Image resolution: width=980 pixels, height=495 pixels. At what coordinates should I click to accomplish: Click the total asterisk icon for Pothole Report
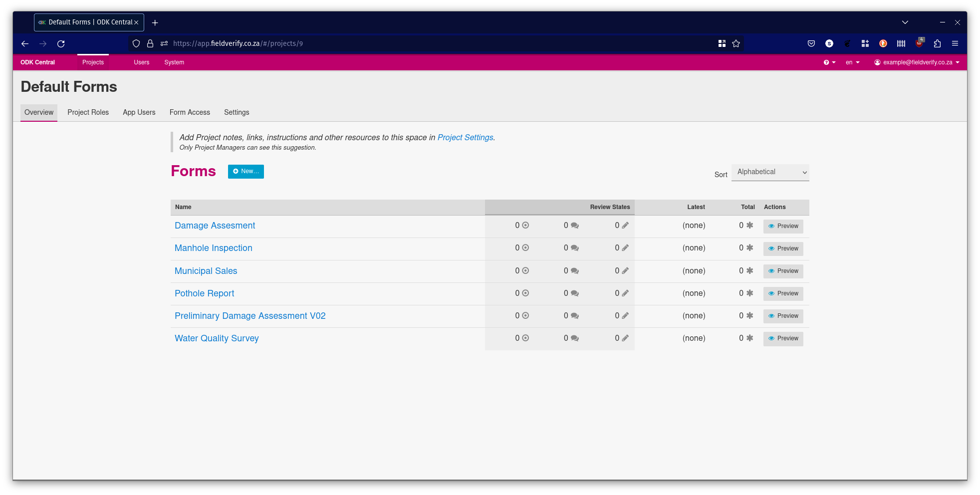(749, 293)
